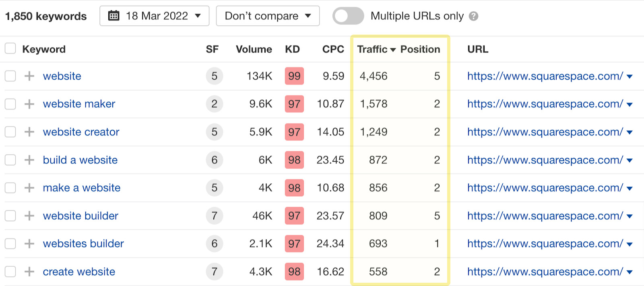Click the plus icon beside 'website maker'

(29, 104)
